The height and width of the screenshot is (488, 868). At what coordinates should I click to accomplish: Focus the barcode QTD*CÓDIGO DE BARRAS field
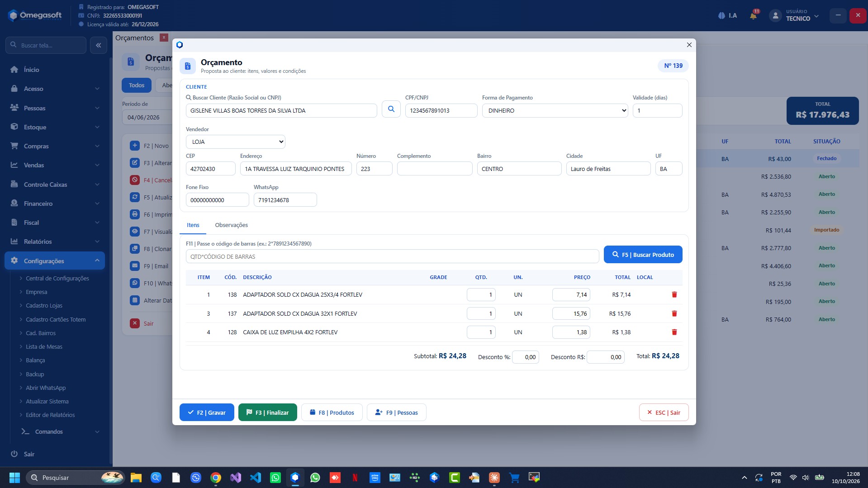pos(392,257)
